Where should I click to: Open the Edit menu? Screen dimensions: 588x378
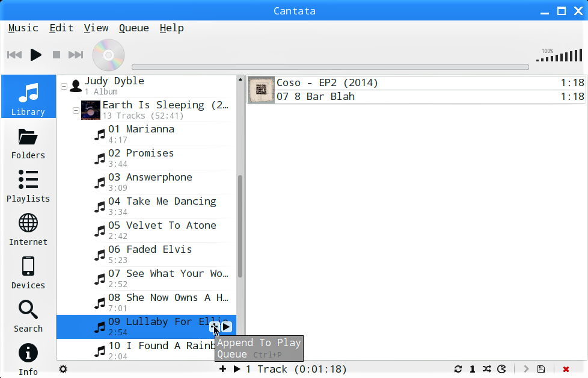[x=61, y=28]
